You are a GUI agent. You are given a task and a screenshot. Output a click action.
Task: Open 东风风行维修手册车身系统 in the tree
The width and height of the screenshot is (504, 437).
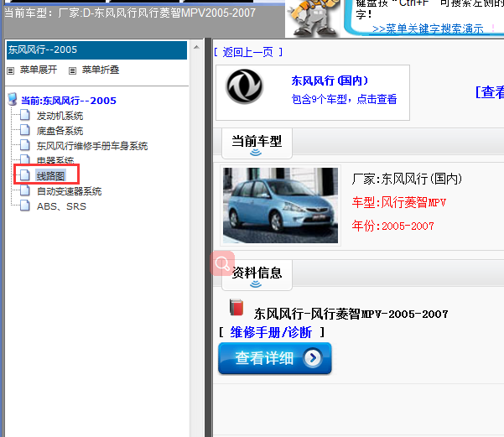[92, 146]
